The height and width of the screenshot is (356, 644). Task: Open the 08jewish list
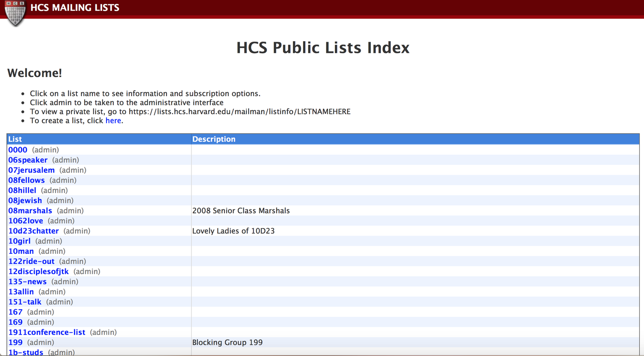(25, 201)
